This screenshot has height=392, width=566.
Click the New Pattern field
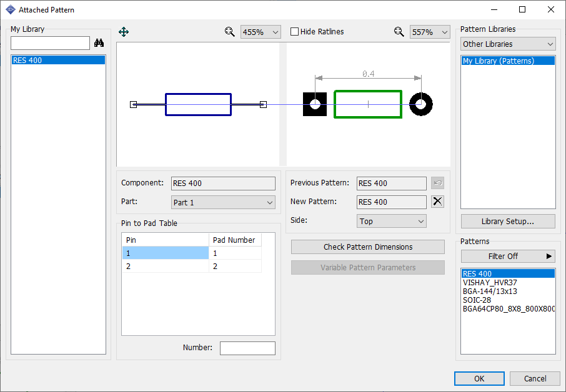tap(391, 202)
